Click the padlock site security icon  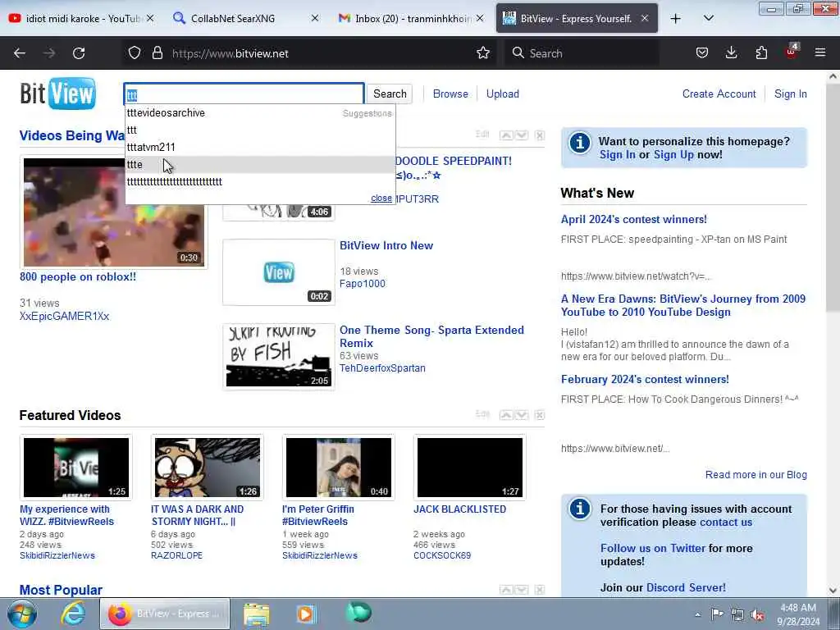[x=157, y=53]
